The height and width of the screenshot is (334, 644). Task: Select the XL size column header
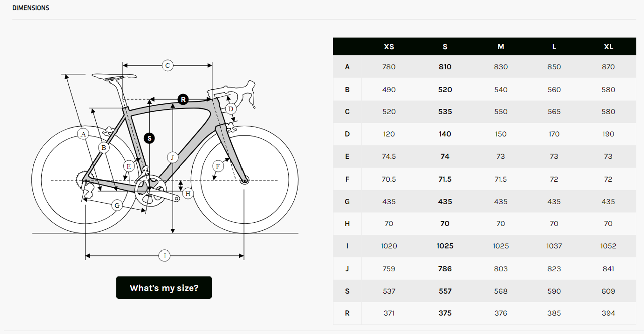point(608,47)
